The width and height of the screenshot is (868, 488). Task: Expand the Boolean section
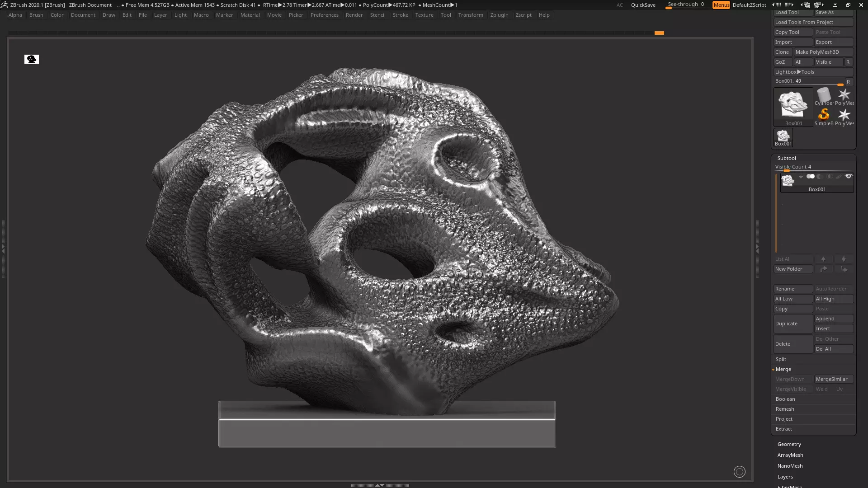point(785,399)
